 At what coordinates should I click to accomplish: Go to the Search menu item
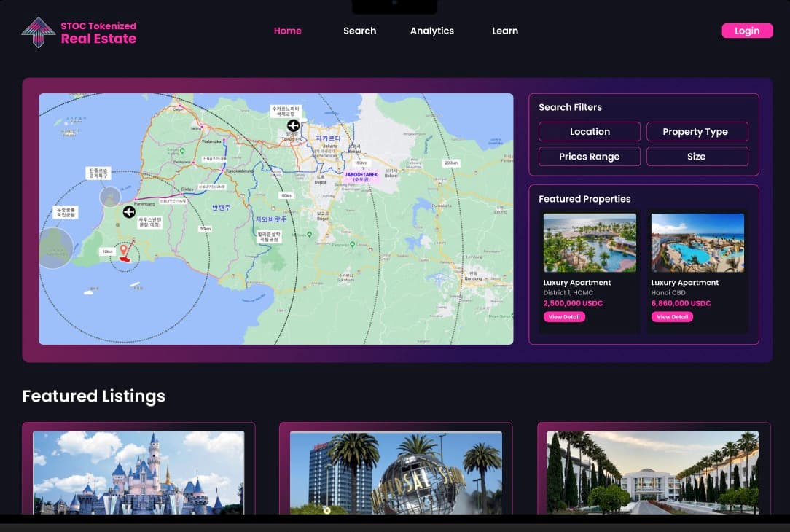(359, 31)
